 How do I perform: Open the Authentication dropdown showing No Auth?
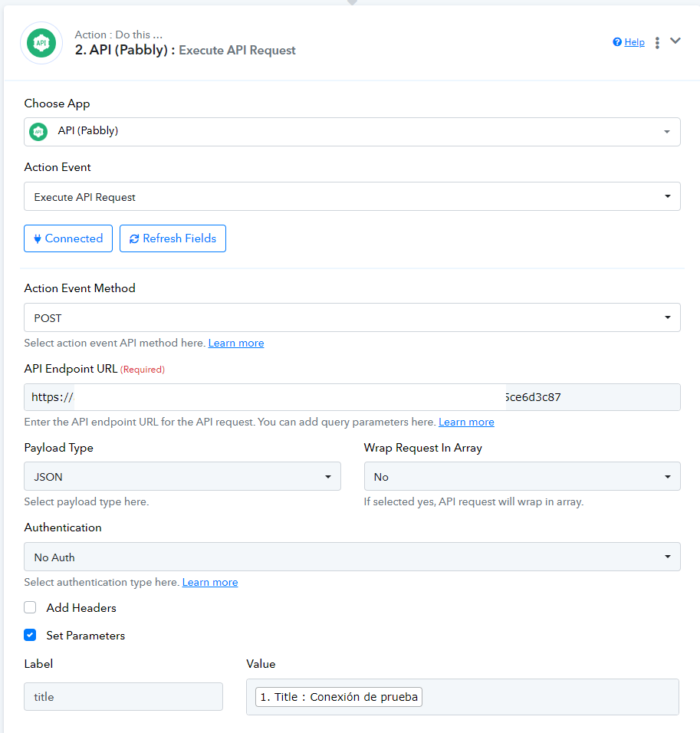coord(352,557)
